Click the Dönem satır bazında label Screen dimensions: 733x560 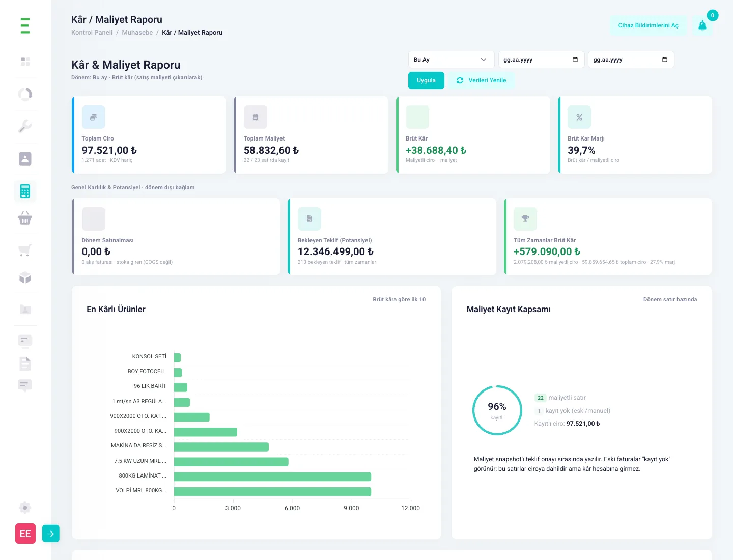pos(670,299)
